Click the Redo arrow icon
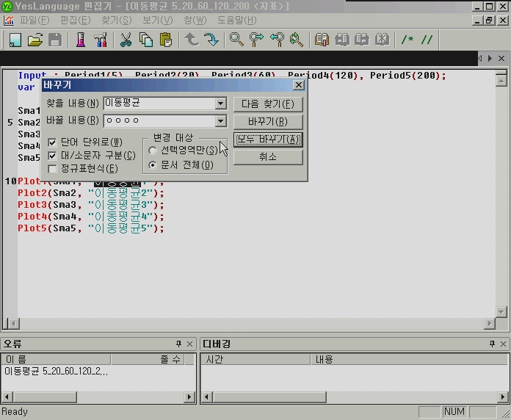Image resolution: width=511 pixels, height=420 pixels. coord(211,40)
